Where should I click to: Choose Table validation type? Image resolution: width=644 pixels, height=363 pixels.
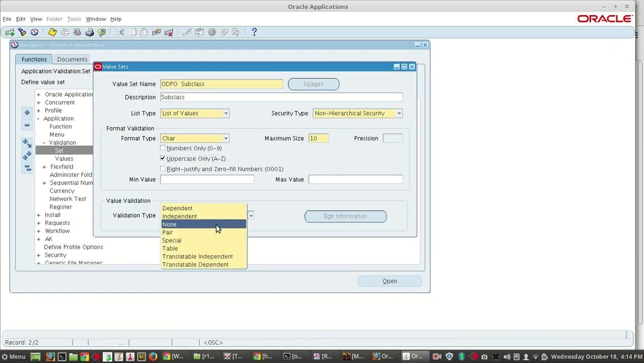pyautogui.click(x=204, y=249)
